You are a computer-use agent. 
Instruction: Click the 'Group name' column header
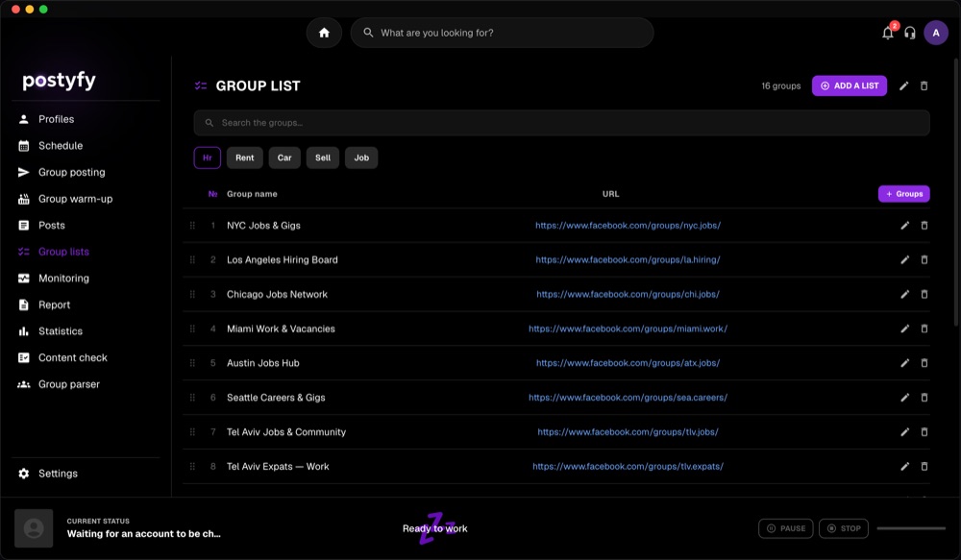(252, 194)
